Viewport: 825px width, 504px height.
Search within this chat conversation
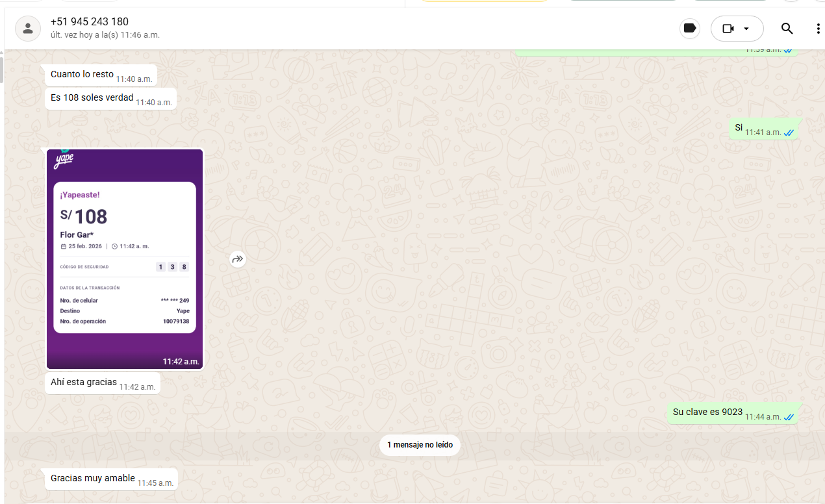[787, 29]
